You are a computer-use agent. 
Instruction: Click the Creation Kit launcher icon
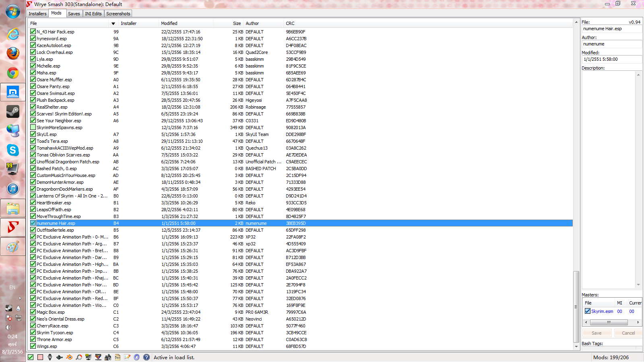coord(60,357)
